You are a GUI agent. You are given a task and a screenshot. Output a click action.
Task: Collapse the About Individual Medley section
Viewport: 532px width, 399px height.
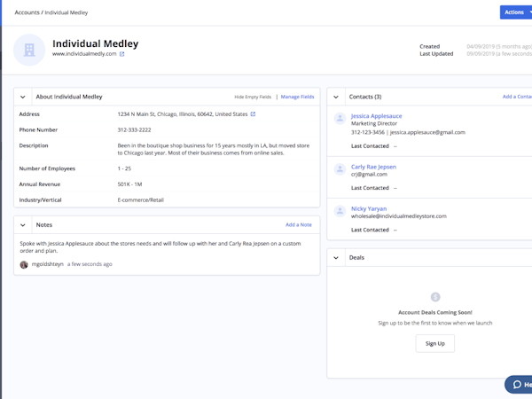(23, 97)
